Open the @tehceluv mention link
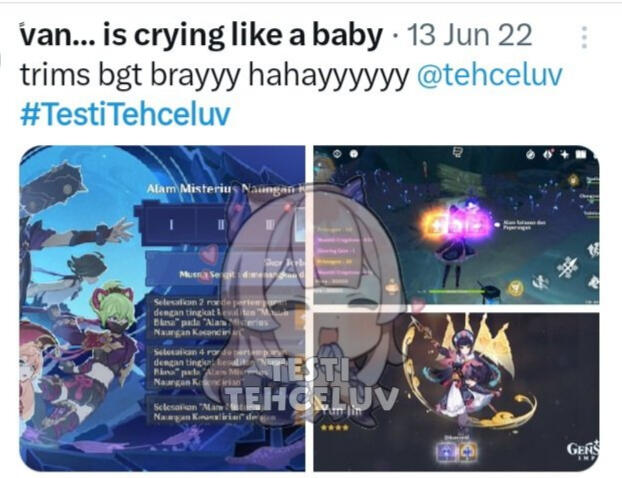The image size is (622, 478). (490, 75)
